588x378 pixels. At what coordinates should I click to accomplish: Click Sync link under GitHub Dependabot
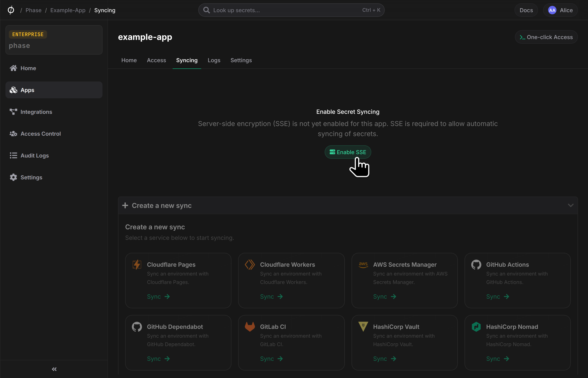[x=158, y=359]
